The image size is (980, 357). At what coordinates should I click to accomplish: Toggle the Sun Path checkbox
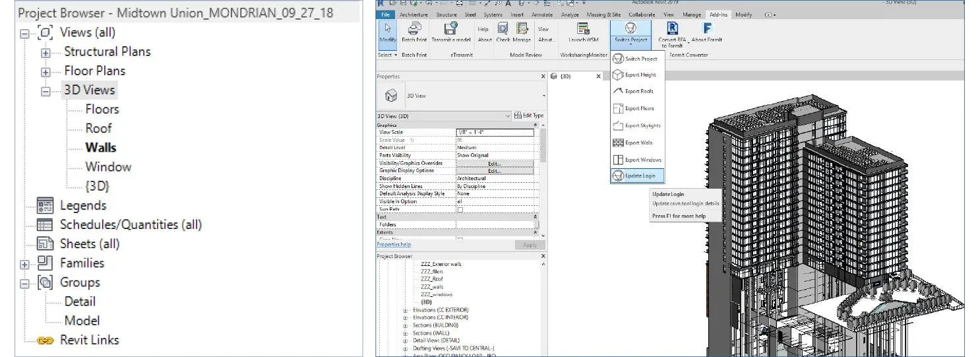point(460,209)
